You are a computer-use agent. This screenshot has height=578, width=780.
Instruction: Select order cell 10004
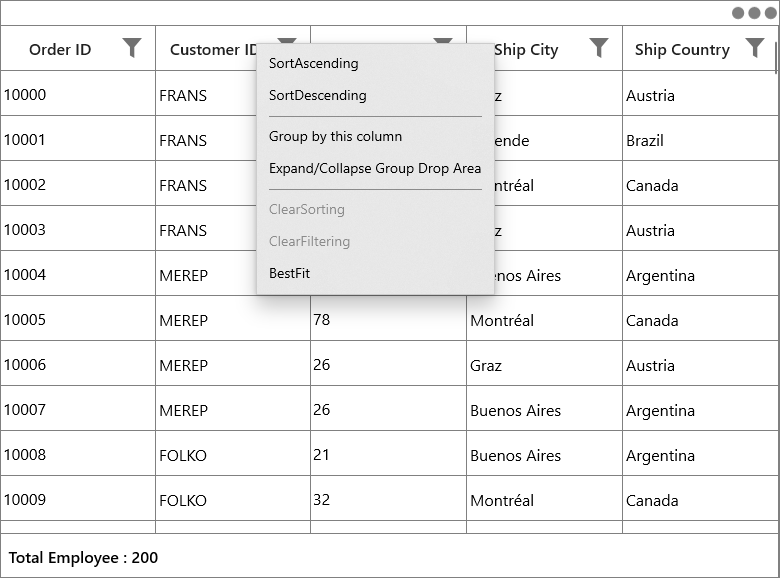pyautogui.click(x=78, y=273)
